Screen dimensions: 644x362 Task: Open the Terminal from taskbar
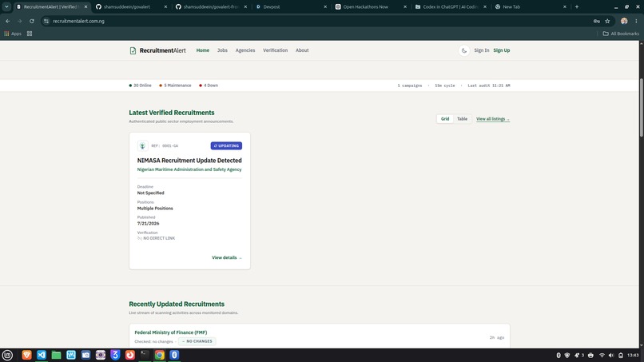coord(145,355)
